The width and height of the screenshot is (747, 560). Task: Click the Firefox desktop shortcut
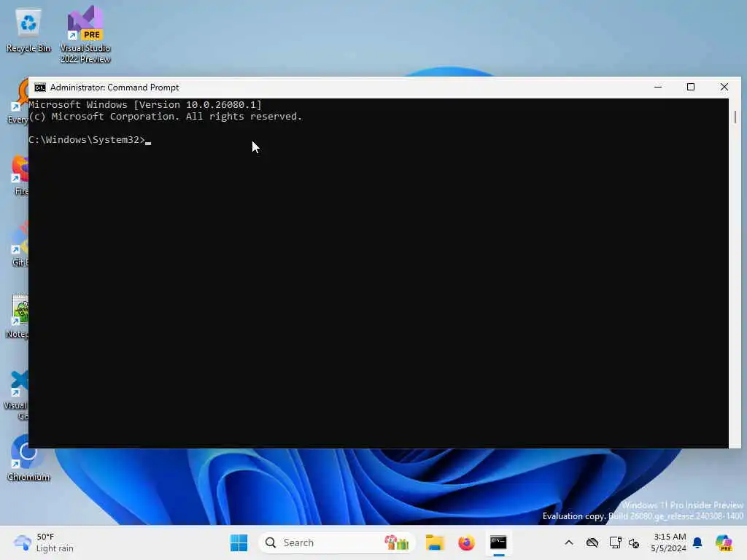(x=21, y=175)
